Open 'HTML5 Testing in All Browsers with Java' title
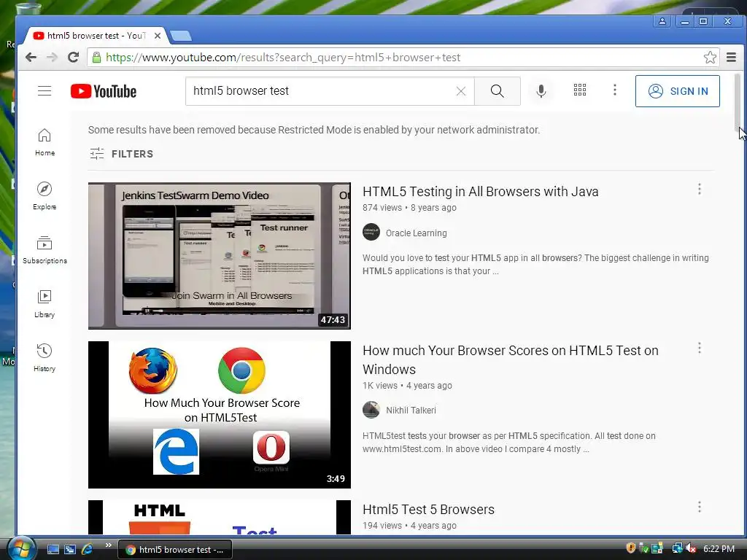Viewport: 747px width, 560px height. (480, 192)
